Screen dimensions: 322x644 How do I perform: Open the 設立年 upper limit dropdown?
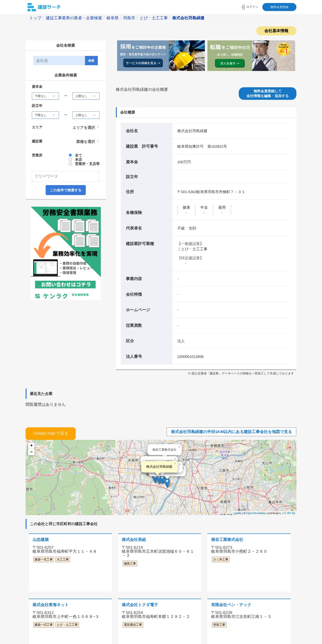point(86,115)
